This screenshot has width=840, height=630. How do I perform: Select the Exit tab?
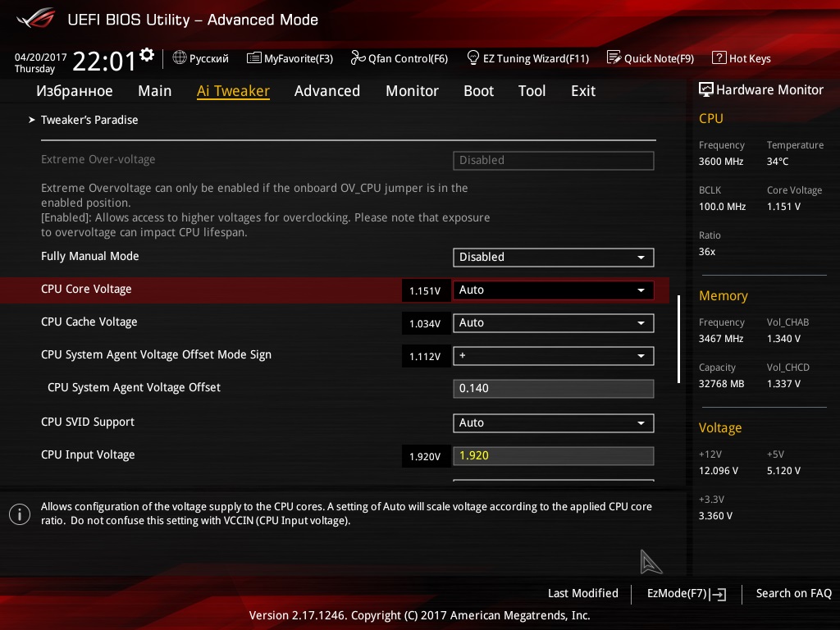583,91
